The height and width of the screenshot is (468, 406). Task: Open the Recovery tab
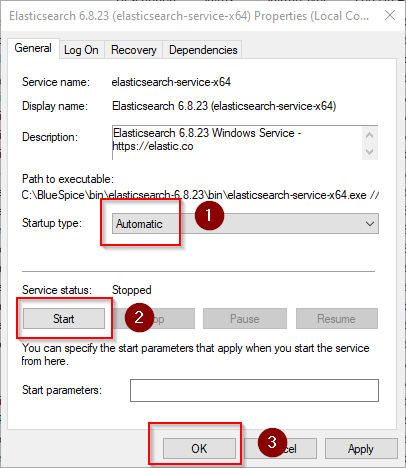pos(134,50)
